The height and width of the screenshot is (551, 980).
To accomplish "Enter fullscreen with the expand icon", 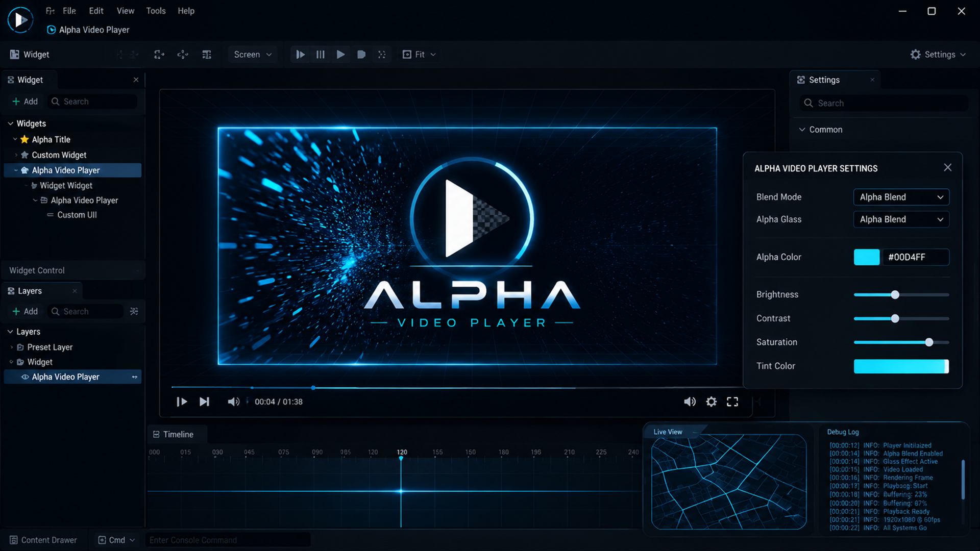I will 732,402.
